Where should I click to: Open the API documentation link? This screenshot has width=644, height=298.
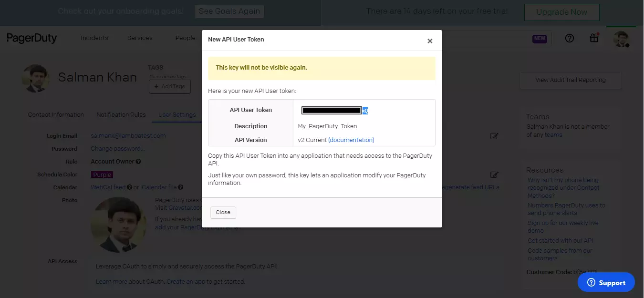pyautogui.click(x=351, y=140)
